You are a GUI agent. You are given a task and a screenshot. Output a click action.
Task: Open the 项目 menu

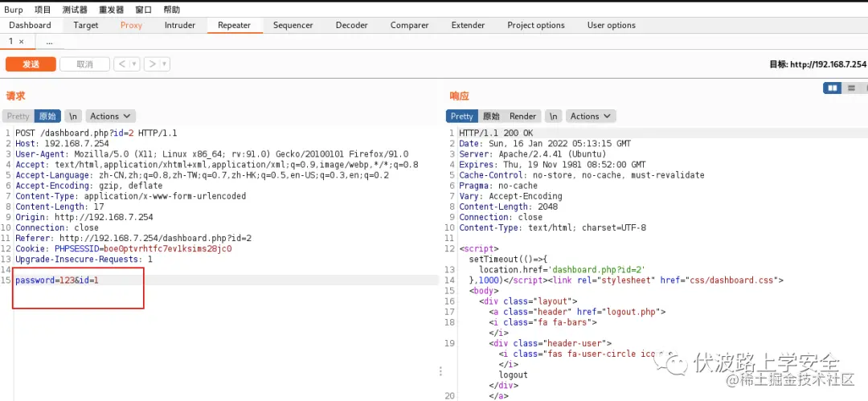point(43,10)
